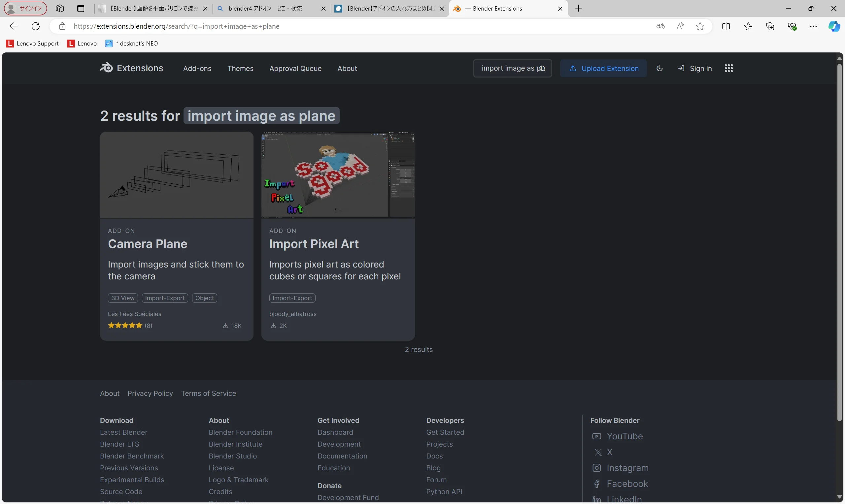Open the favorites list icon

pos(748,26)
